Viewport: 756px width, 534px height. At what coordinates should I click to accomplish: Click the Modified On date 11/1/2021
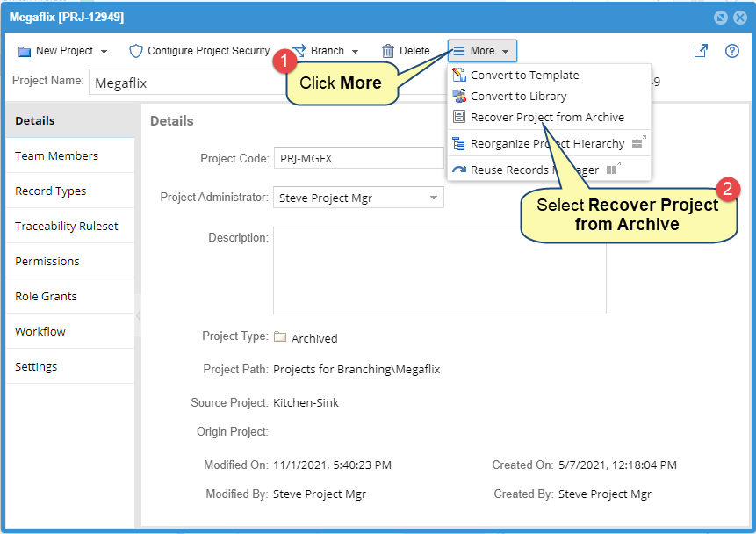[332, 465]
